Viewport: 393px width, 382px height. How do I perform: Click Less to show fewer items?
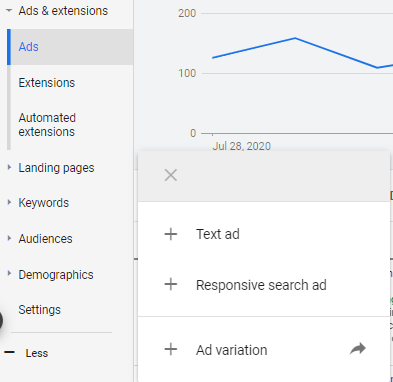click(37, 353)
